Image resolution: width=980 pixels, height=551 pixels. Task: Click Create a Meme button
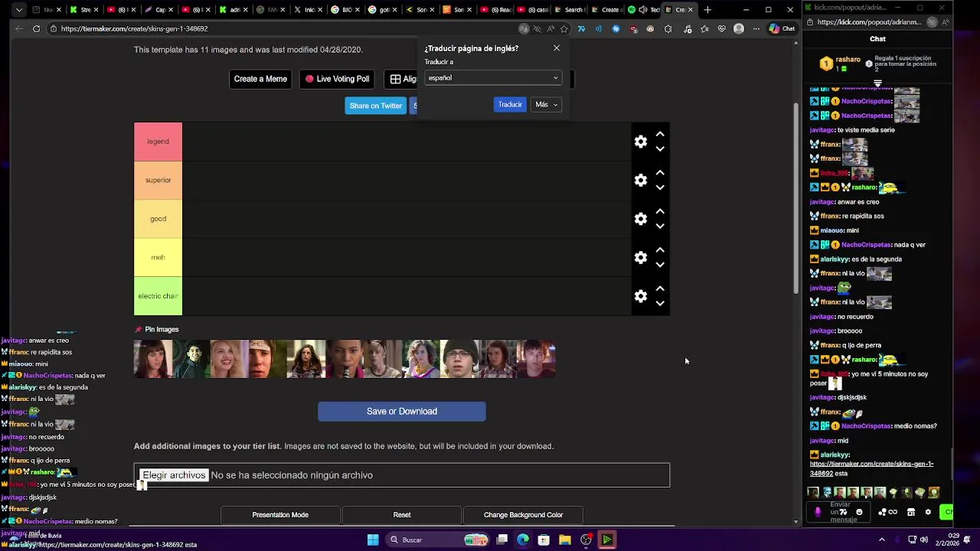tap(260, 79)
